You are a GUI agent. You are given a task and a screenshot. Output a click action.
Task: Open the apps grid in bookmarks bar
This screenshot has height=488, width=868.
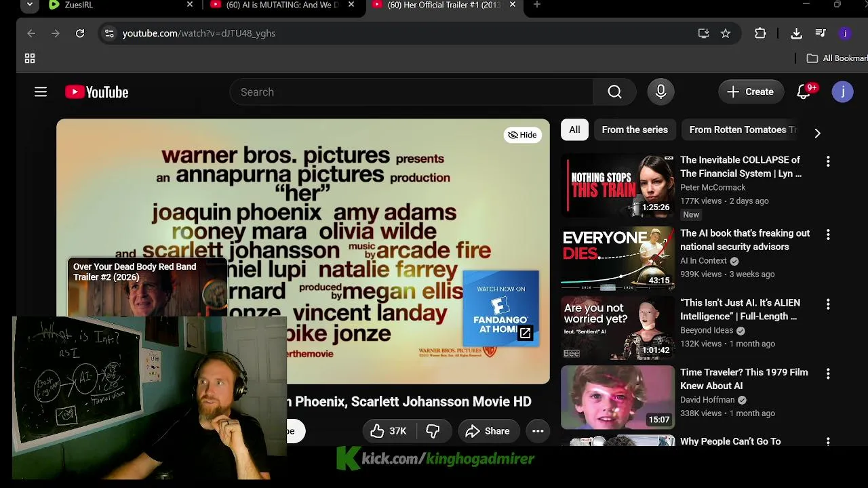[x=30, y=59]
